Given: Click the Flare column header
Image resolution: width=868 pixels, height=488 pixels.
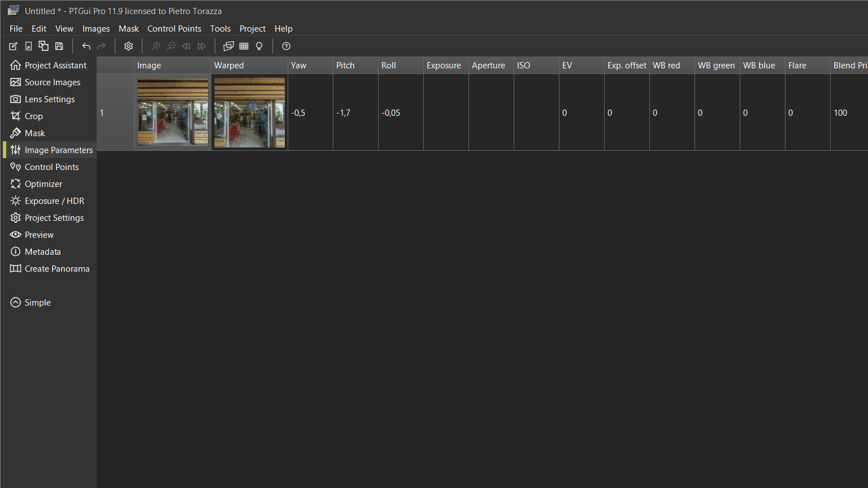Looking at the screenshot, I should [808, 66].
